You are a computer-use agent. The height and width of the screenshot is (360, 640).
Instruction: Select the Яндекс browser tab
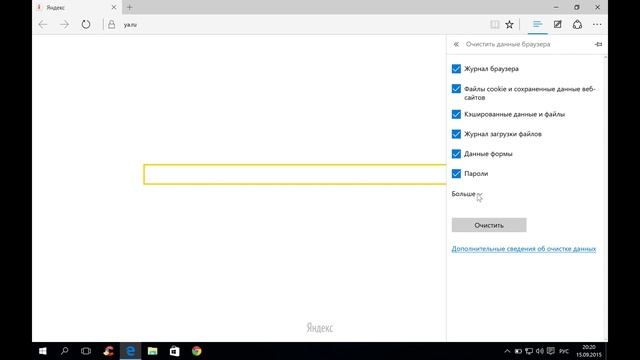pos(77,7)
